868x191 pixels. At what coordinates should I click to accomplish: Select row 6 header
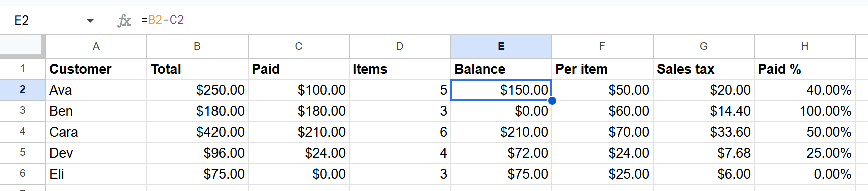[x=23, y=174]
